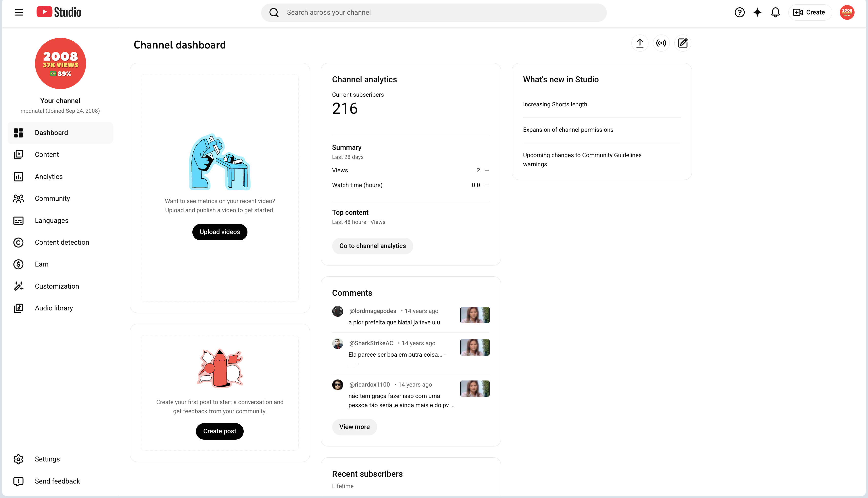Click the Create button

pyautogui.click(x=810, y=12)
